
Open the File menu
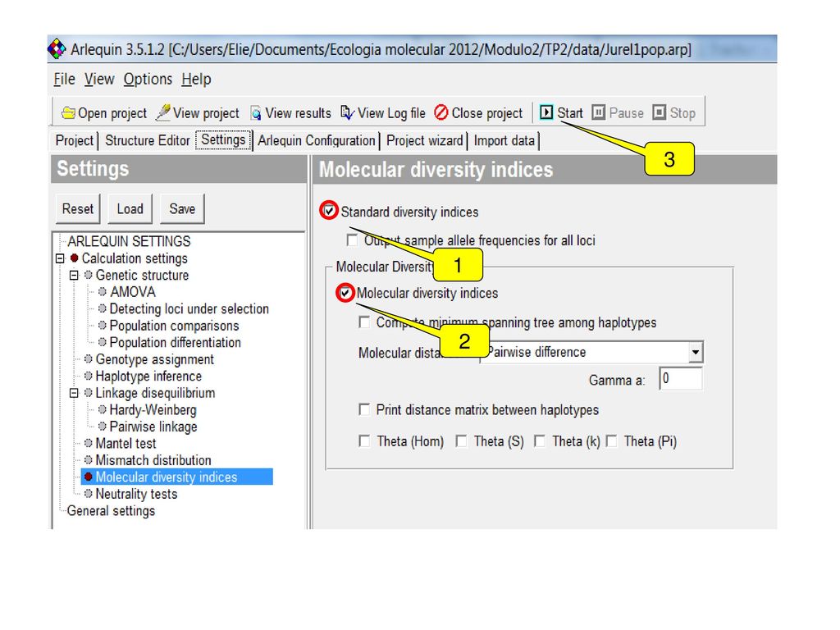click(64, 80)
